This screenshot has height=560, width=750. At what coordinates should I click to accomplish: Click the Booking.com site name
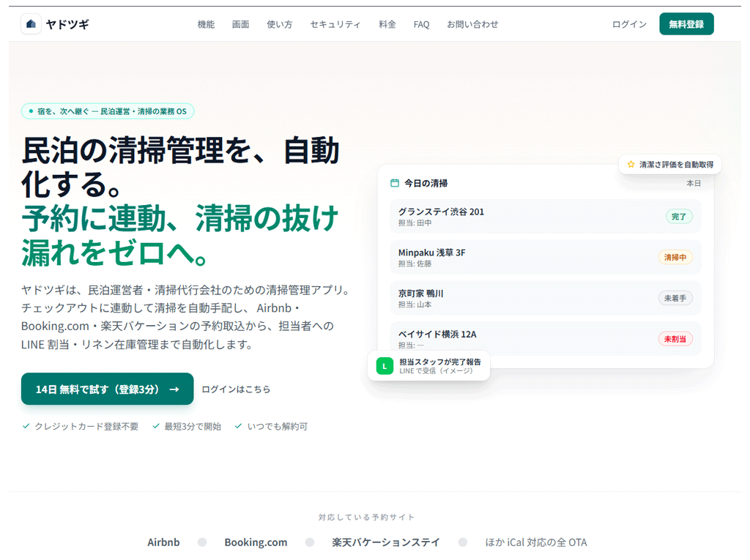tap(256, 542)
